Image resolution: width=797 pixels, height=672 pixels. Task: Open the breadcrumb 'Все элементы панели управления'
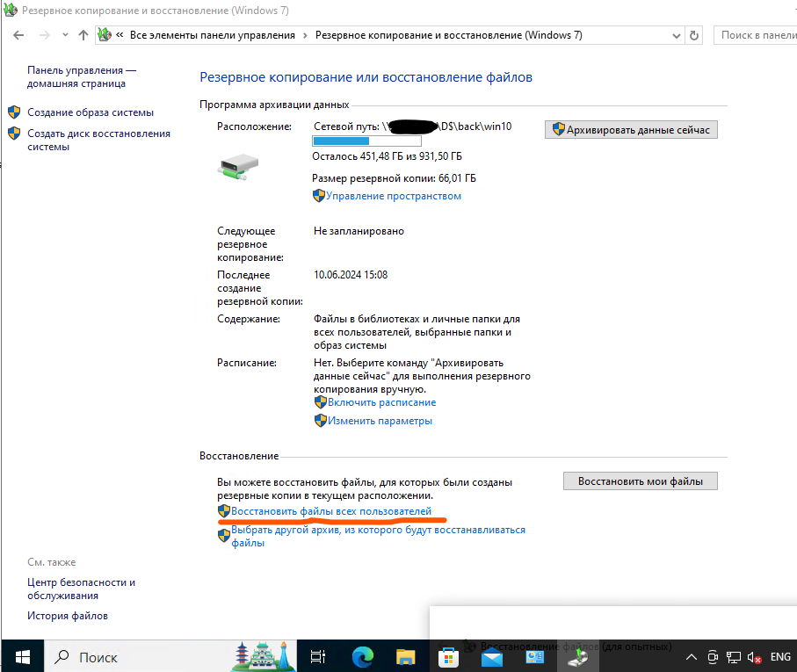(x=213, y=35)
